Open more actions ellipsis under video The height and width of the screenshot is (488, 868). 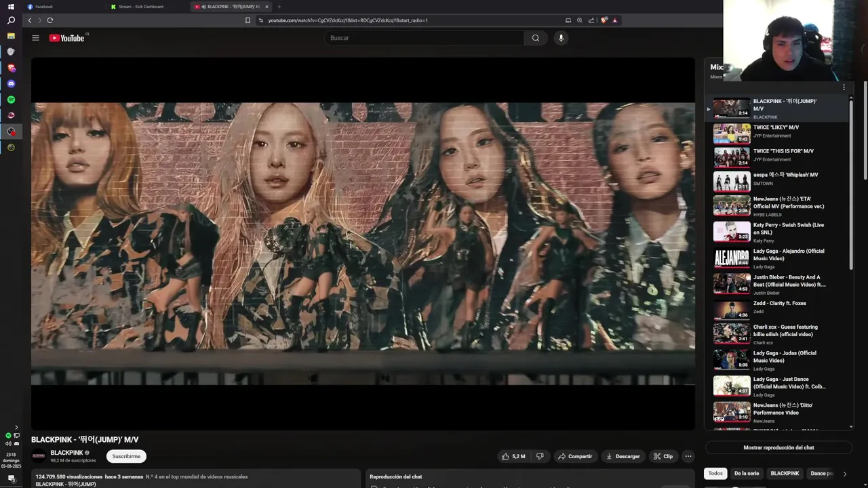pyautogui.click(x=688, y=456)
